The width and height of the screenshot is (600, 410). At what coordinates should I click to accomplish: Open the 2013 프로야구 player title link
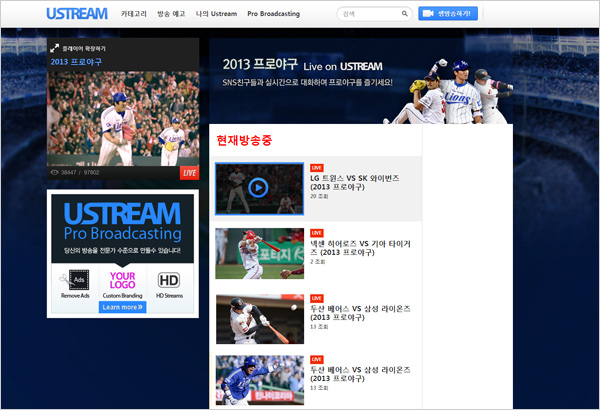[x=76, y=62]
